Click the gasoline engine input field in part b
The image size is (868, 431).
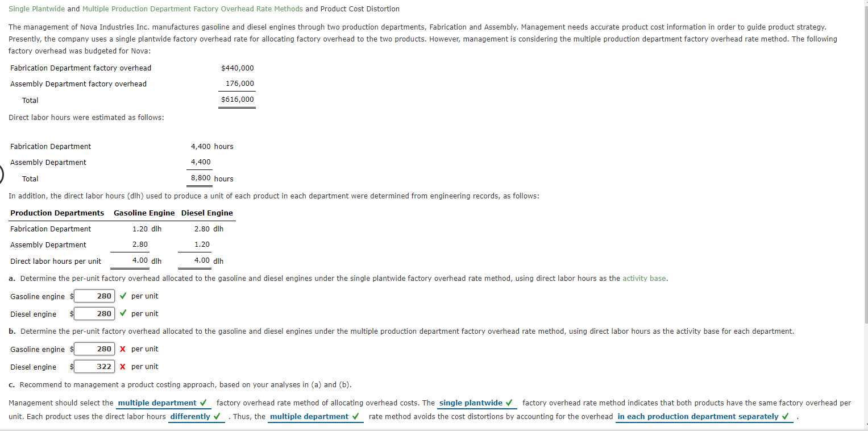click(x=94, y=349)
